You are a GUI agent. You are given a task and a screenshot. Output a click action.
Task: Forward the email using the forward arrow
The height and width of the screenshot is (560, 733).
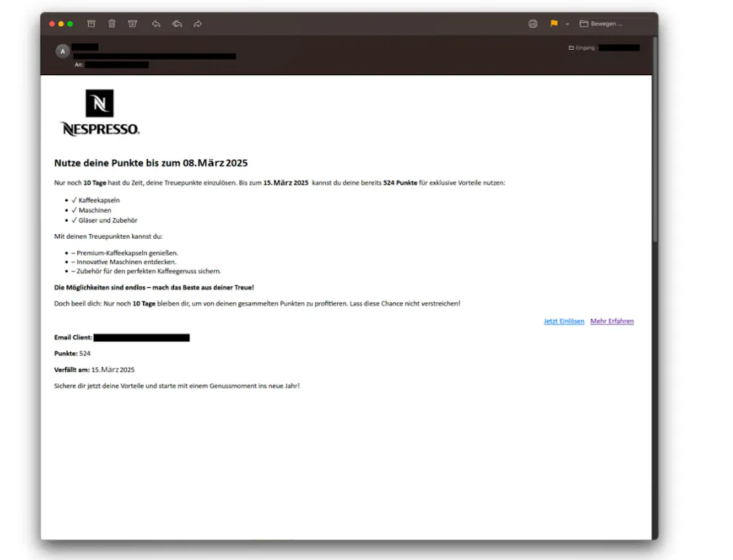(x=198, y=24)
